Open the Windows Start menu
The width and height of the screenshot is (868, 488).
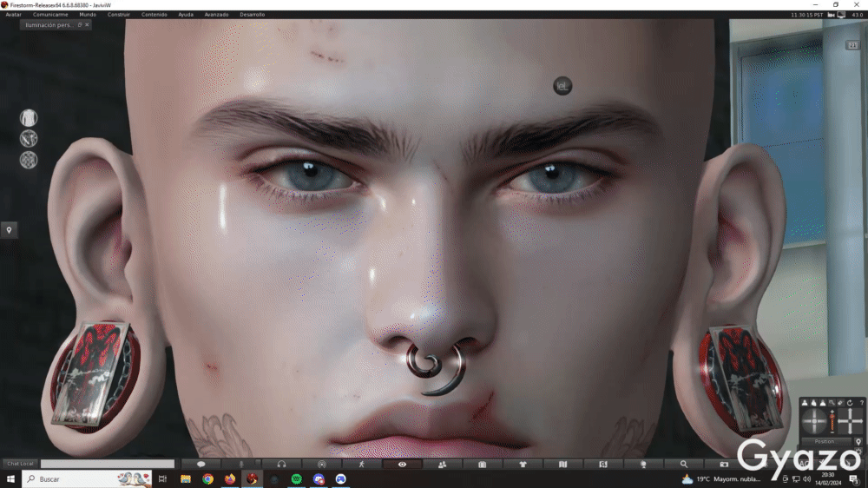pos(10,478)
